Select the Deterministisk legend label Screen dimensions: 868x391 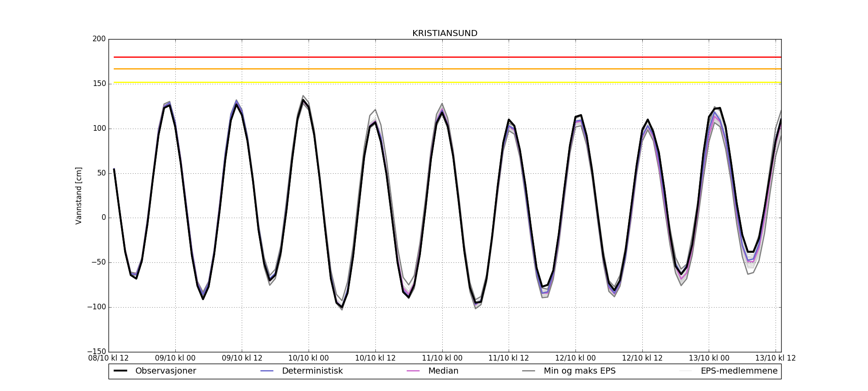point(312,371)
